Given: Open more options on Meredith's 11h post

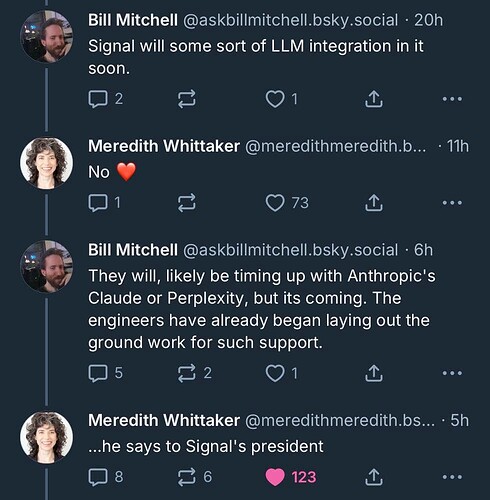Looking at the screenshot, I should (452, 203).
